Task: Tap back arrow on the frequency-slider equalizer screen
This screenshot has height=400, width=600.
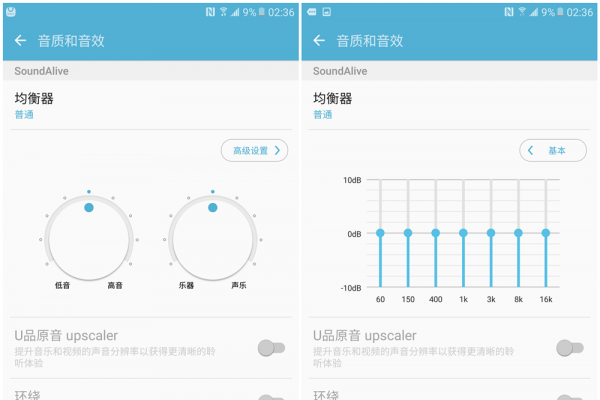Action: (x=319, y=41)
